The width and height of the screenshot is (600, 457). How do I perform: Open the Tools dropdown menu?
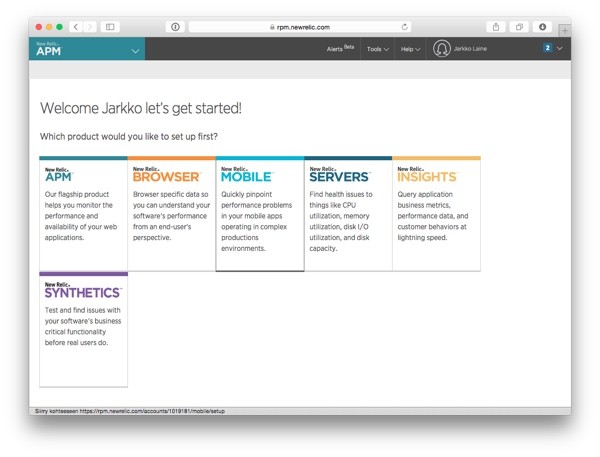(378, 49)
